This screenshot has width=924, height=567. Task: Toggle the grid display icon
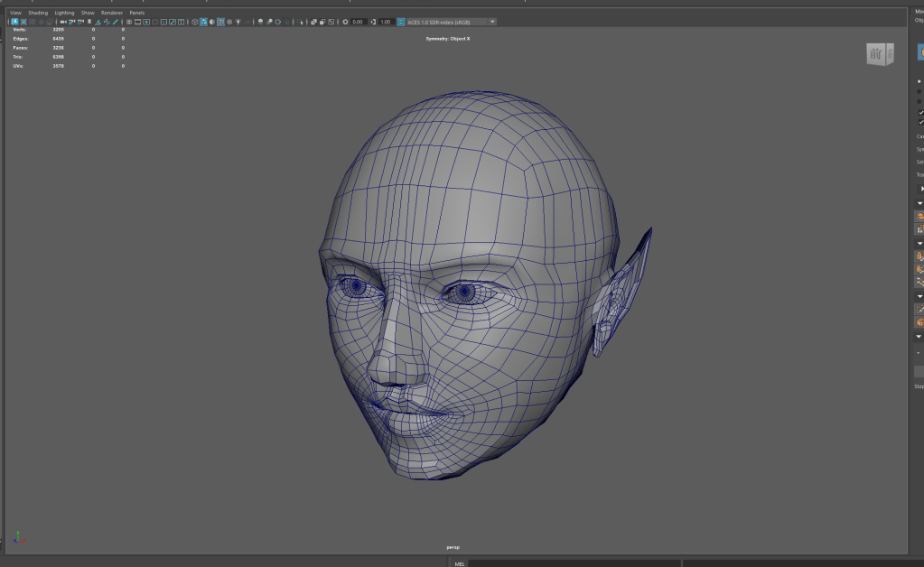point(129,22)
